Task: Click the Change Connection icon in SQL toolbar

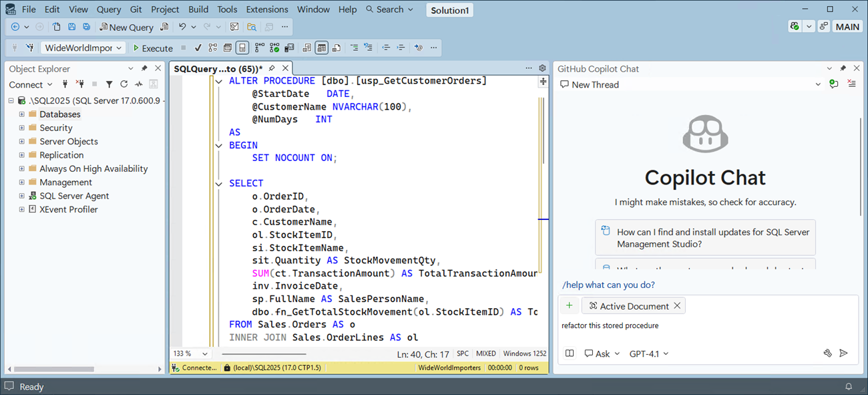Action: point(30,48)
